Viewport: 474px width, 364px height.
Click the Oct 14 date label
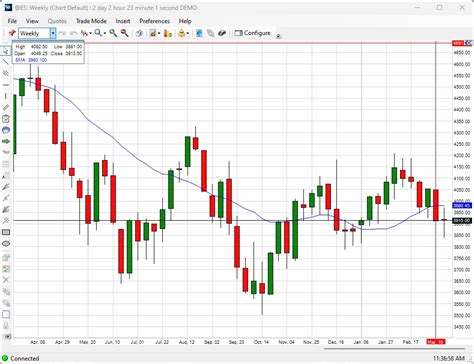point(261,342)
